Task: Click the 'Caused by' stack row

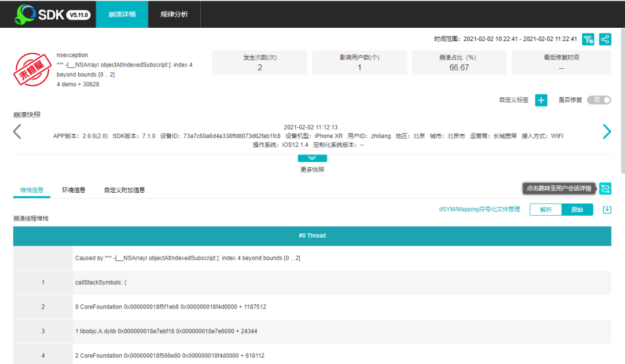Action: click(x=312, y=258)
